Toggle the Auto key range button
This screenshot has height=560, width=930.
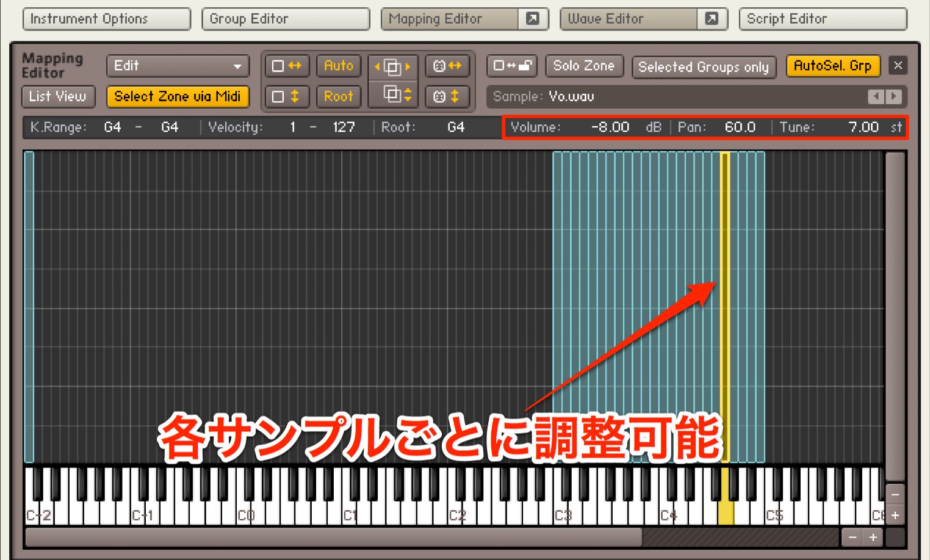point(339,66)
